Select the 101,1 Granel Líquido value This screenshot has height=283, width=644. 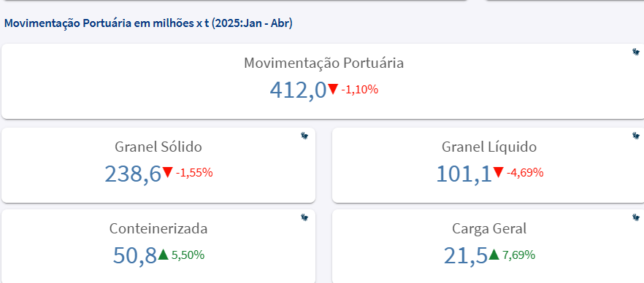point(464,174)
